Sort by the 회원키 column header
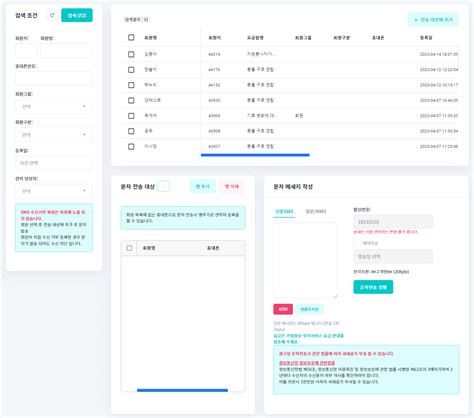Screen dimensions: 474x418 (x=215, y=38)
